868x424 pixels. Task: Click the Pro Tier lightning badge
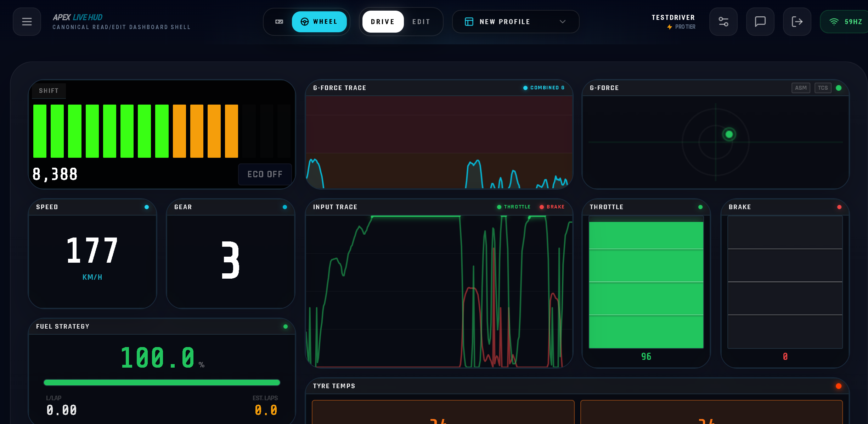tap(681, 27)
